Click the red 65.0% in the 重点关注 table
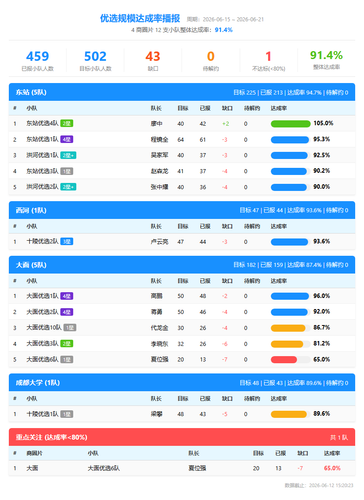 tap(332, 469)
